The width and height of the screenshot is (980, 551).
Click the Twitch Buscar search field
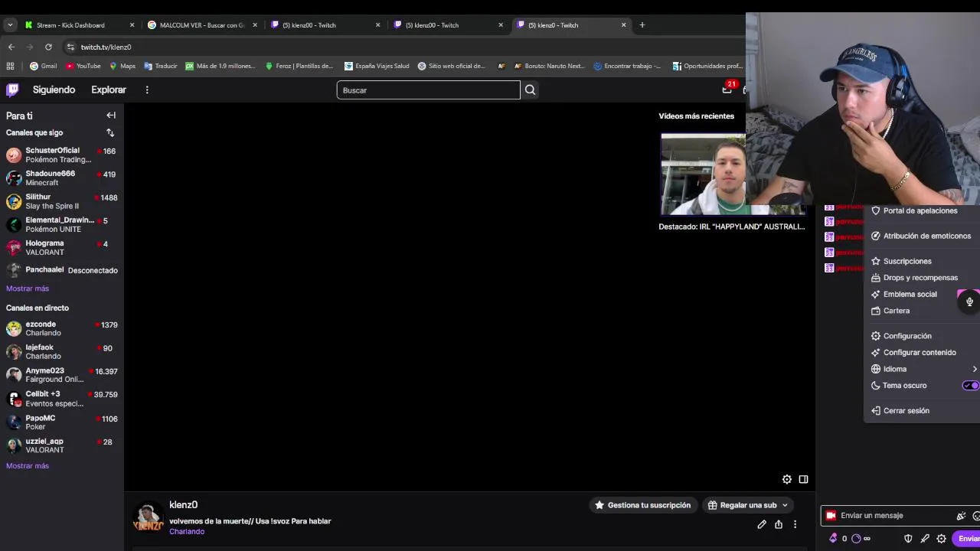429,90
